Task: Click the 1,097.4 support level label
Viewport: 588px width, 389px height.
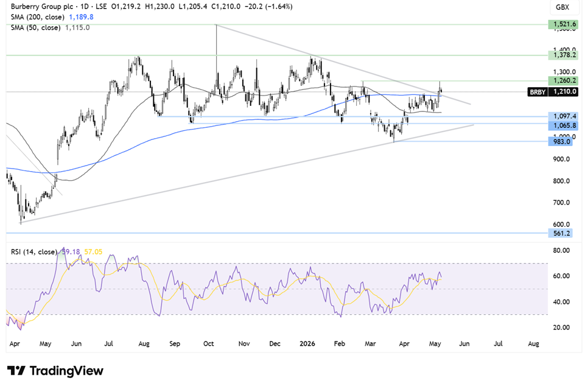Action: pyautogui.click(x=563, y=117)
